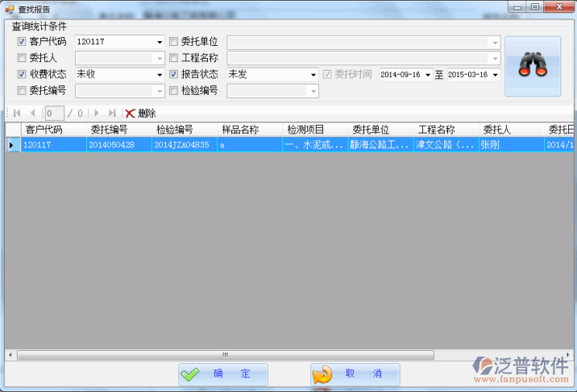
Task: Select the 一、水泥或... cell
Action: [315, 145]
